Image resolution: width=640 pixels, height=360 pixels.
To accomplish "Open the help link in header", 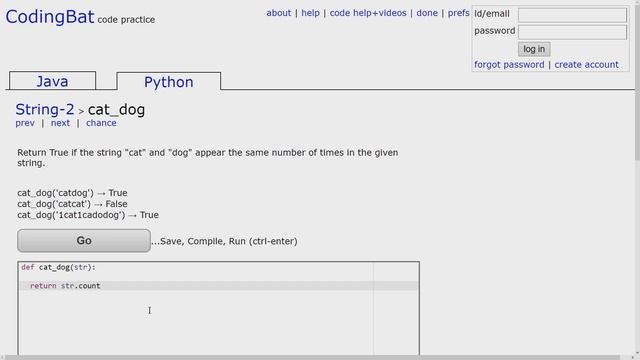I will point(310,13).
